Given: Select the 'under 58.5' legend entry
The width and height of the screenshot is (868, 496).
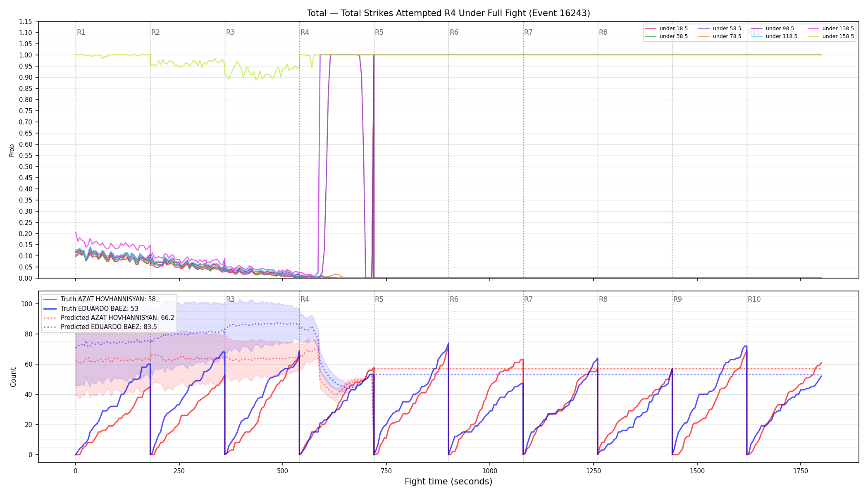Looking at the screenshot, I should [x=720, y=29].
